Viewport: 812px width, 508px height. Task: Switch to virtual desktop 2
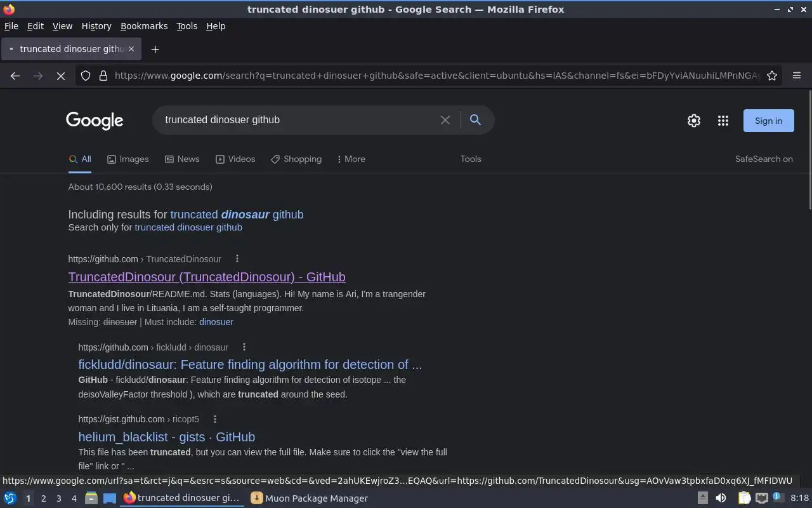coord(43,498)
